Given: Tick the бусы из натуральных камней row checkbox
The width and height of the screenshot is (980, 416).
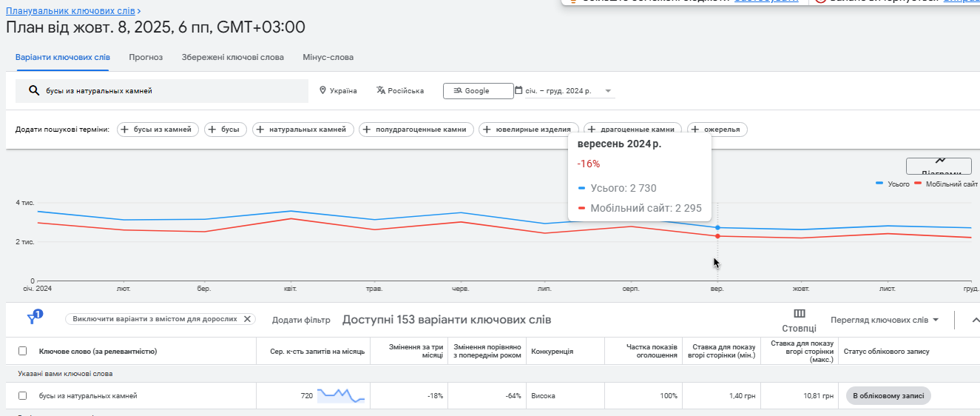Looking at the screenshot, I should 22,396.
